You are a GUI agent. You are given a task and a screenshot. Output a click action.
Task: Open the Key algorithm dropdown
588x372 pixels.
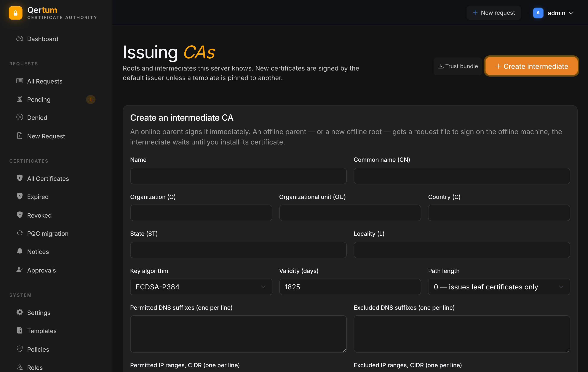click(201, 287)
